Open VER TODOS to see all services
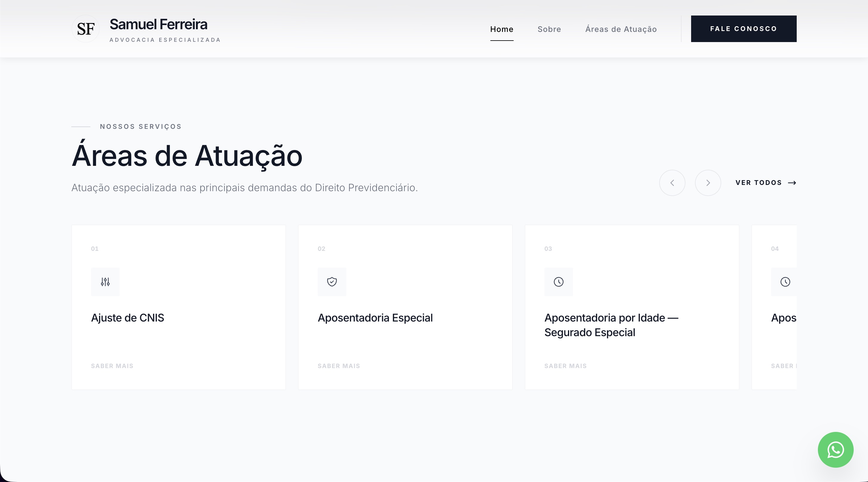The height and width of the screenshot is (482, 868). 759,183
